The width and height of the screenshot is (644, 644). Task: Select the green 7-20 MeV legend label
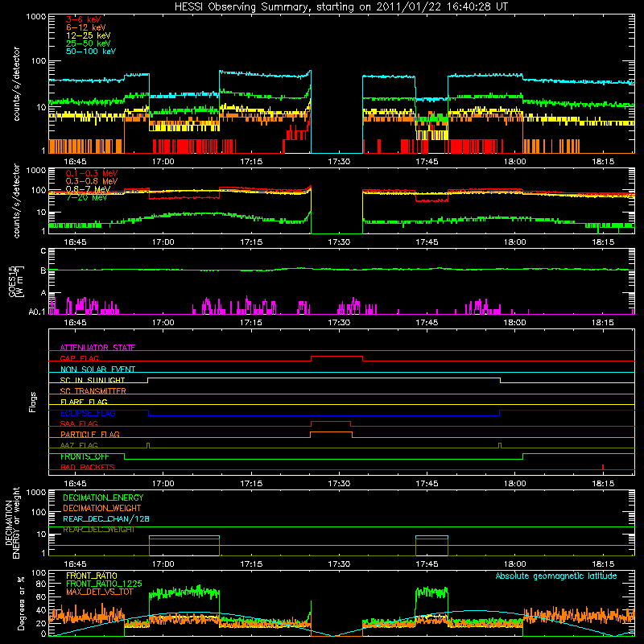pos(87,197)
